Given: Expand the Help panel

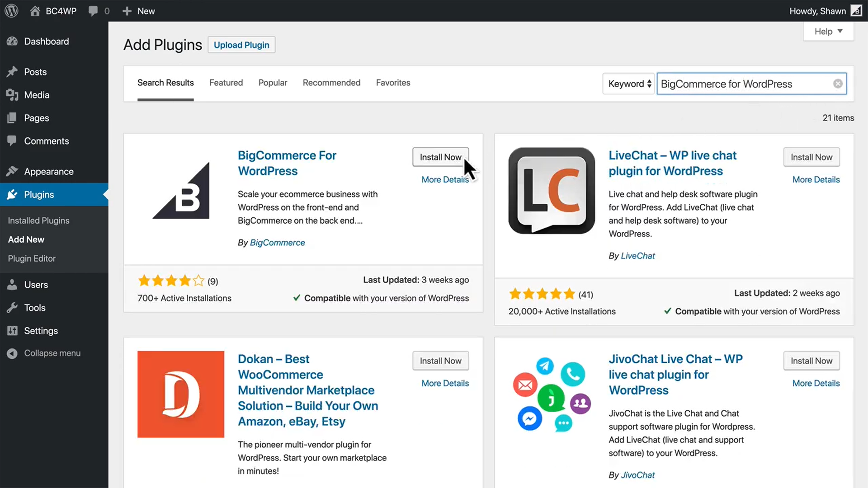Looking at the screenshot, I should [x=828, y=31].
